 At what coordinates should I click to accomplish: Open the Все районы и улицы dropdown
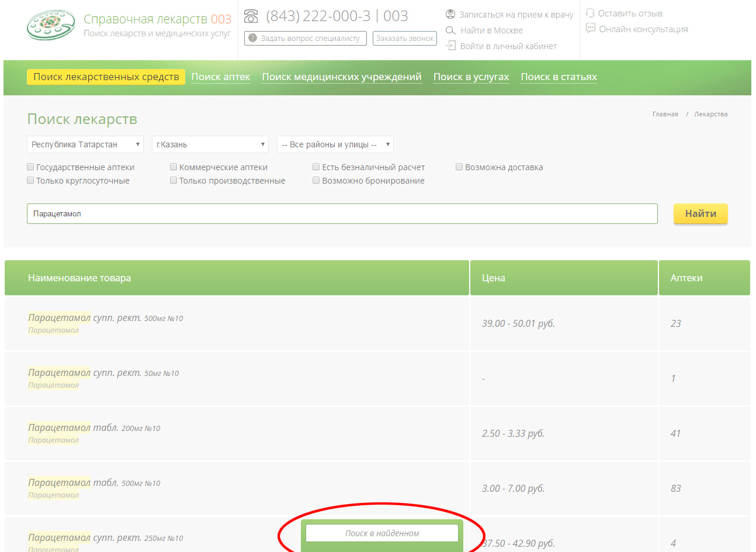point(335,144)
